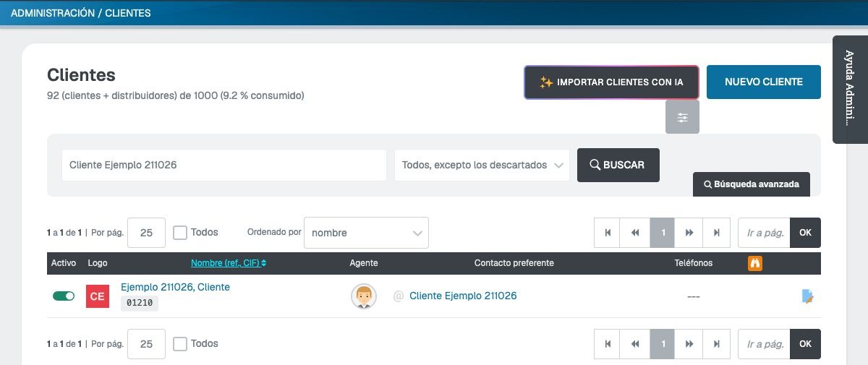Click the Logo column header
Image resolution: width=868 pixels, height=365 pixels.
(x=98, y=263)
